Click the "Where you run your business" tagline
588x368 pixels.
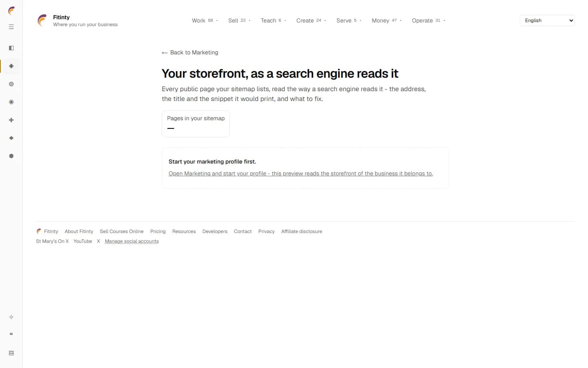point(85,25)
